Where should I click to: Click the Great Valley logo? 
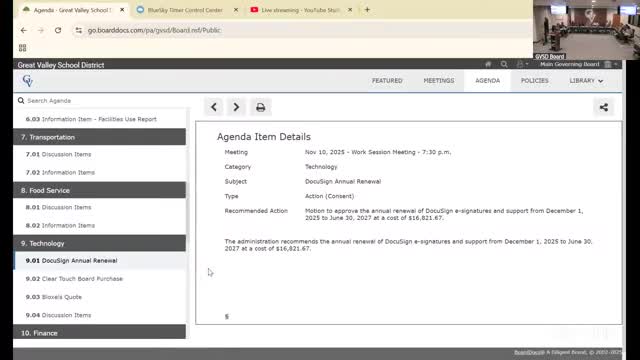pos(28,81)
